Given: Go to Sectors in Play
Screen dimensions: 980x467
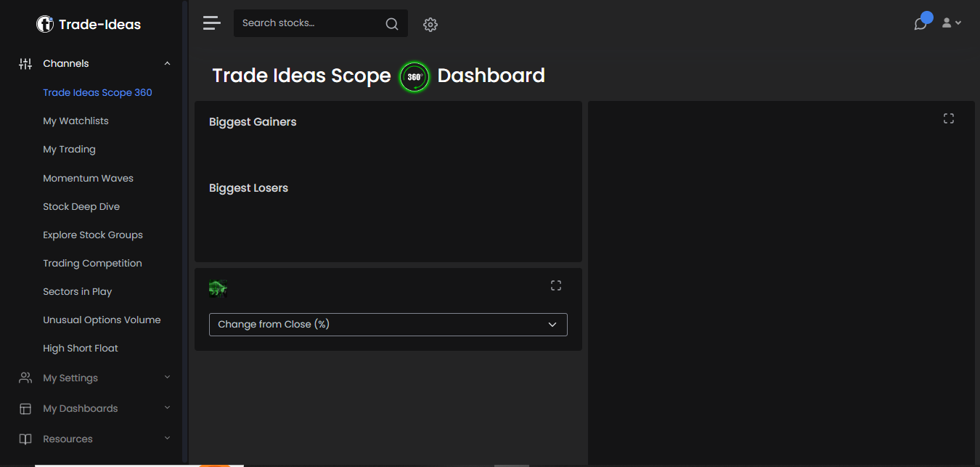Looking at the screenshot, I should (x=77, y=291).
